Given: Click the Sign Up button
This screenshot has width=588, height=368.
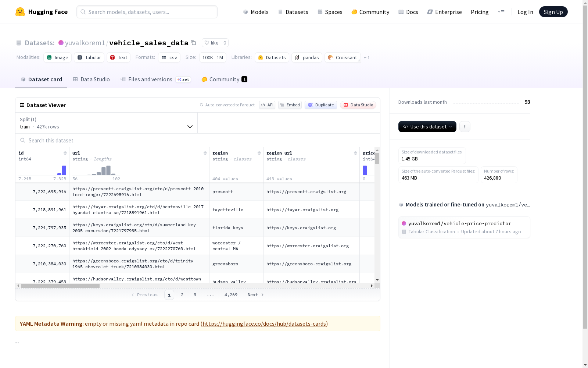Looking at the screenshot, I should [x=553, y=12].
